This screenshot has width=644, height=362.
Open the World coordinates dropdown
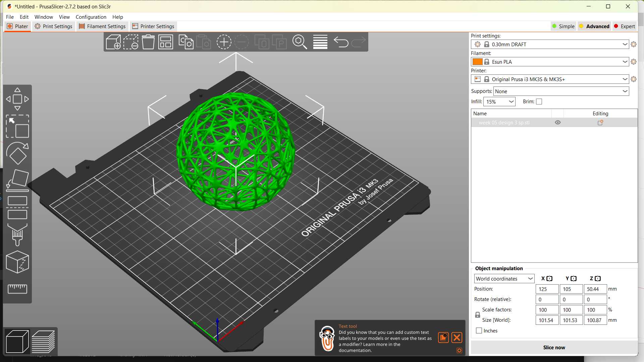click(x=530, y=279)
